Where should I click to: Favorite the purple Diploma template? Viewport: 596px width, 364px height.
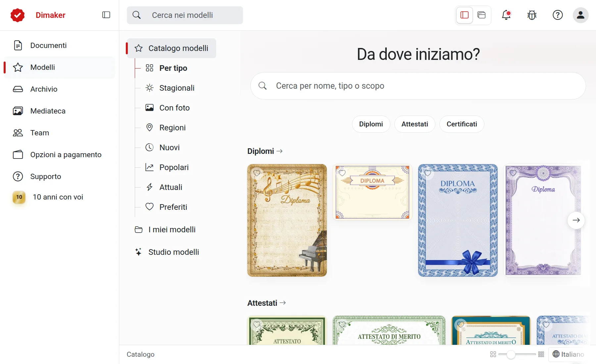[x=513, y=173]
